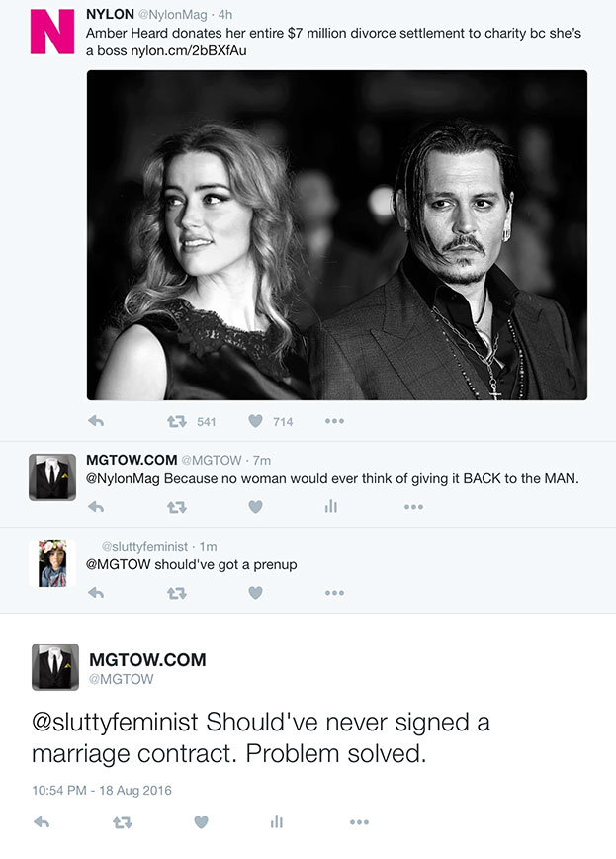The width and height of the screenshot is (616, 859).
Task: Open more options on NYLON tweet
Action: pos(334,421)
